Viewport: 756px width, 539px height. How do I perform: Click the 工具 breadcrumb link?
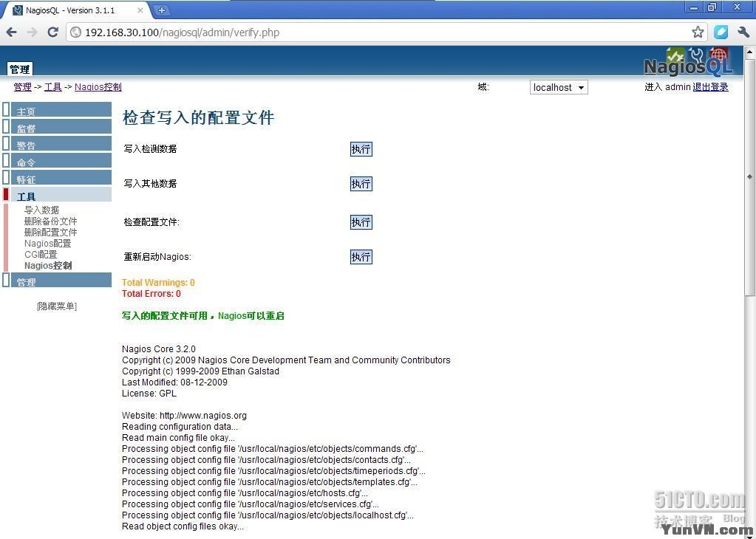click(53, 86)
